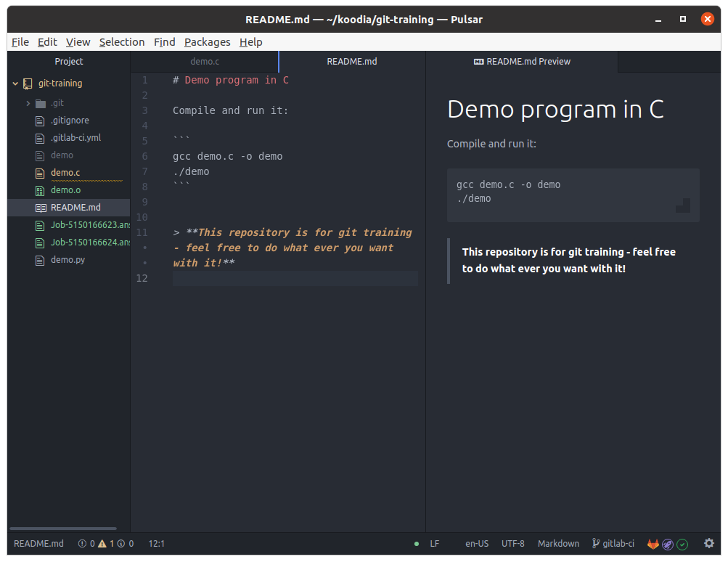Screen dimensions: 728x562
Task: Click the .git folder icon
Action: [41, 103]
